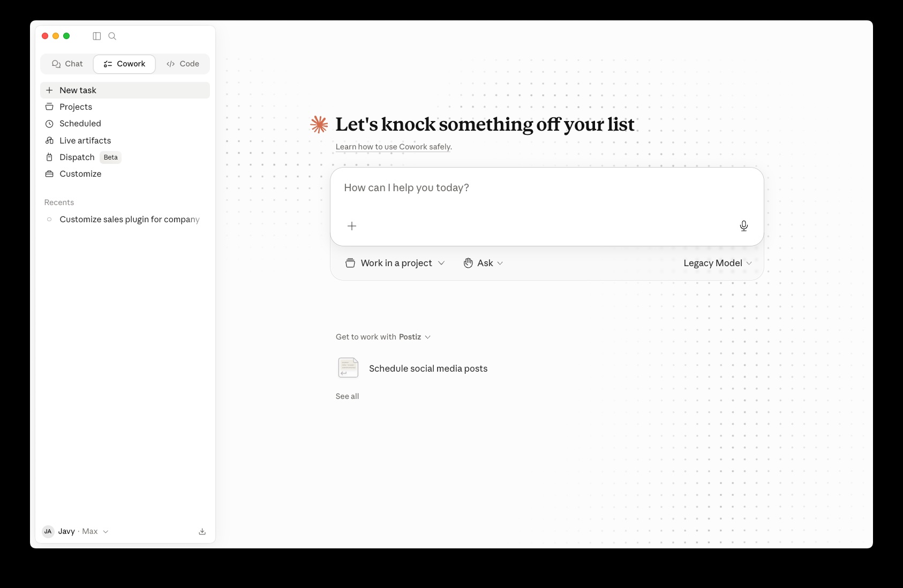Toggle the sidebar panel icon

point(97,36)
